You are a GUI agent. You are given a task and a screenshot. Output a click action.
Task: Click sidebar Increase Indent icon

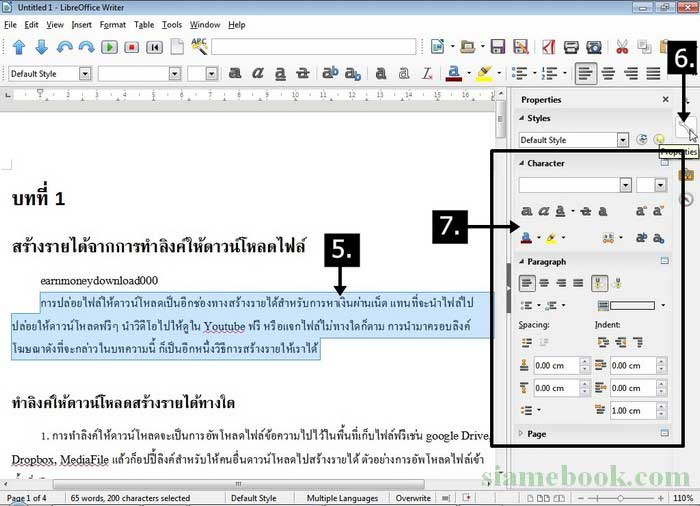pos(603,342)
